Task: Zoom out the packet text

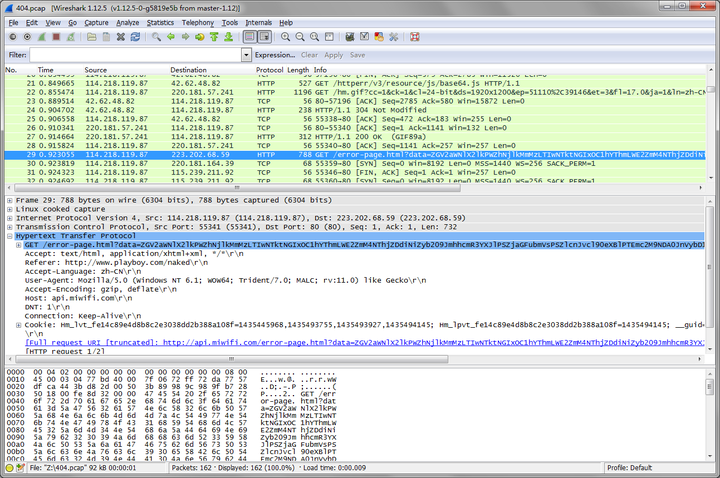Action: (300, 37)
